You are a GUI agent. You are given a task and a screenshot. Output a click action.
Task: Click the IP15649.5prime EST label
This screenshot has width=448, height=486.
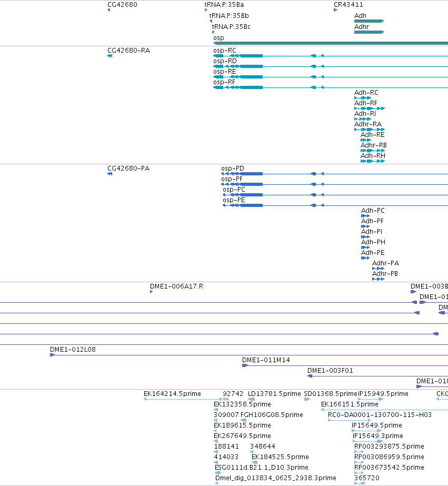coord(377,425)
